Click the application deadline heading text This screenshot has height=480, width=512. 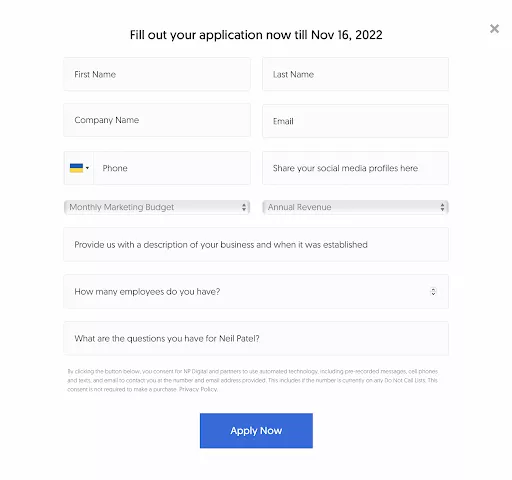tap(256, 35)
